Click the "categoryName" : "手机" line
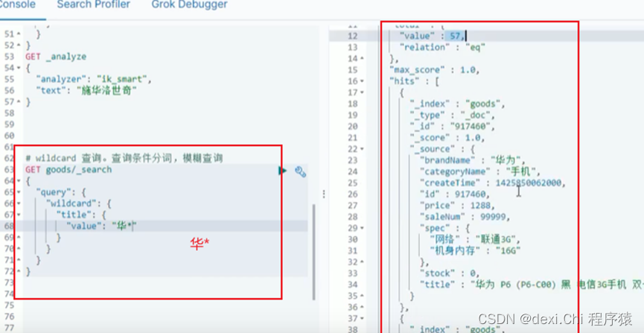This screenshot has width=644, height=333. 480,171
